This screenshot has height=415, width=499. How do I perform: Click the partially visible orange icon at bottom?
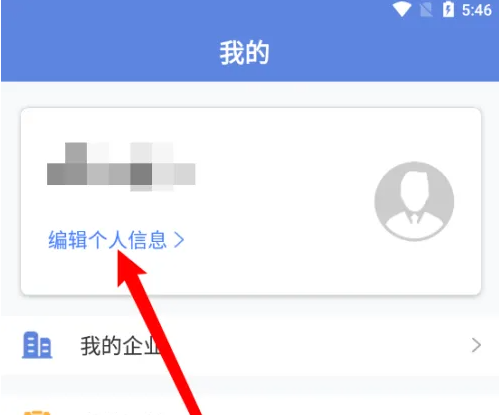click(37, 413)
